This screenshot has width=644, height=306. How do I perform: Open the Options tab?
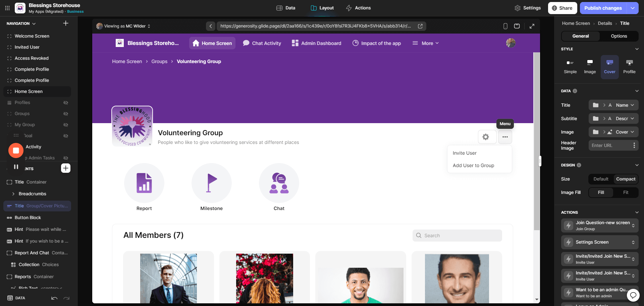coord(619,36)
